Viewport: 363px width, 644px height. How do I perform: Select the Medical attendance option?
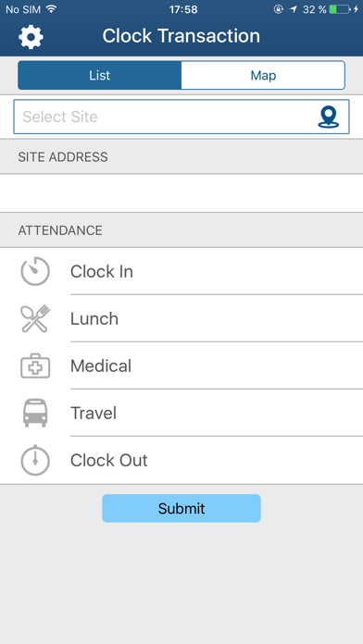pos(181,365)
